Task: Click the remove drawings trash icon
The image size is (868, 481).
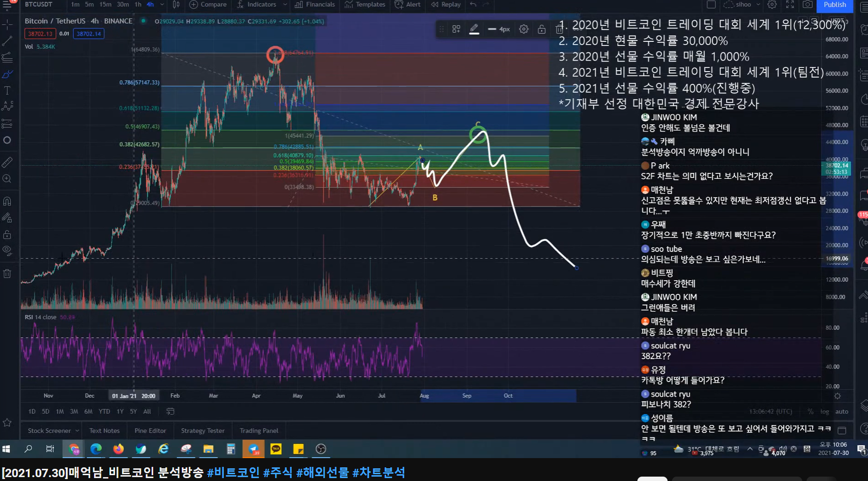Action: point(7,273)
